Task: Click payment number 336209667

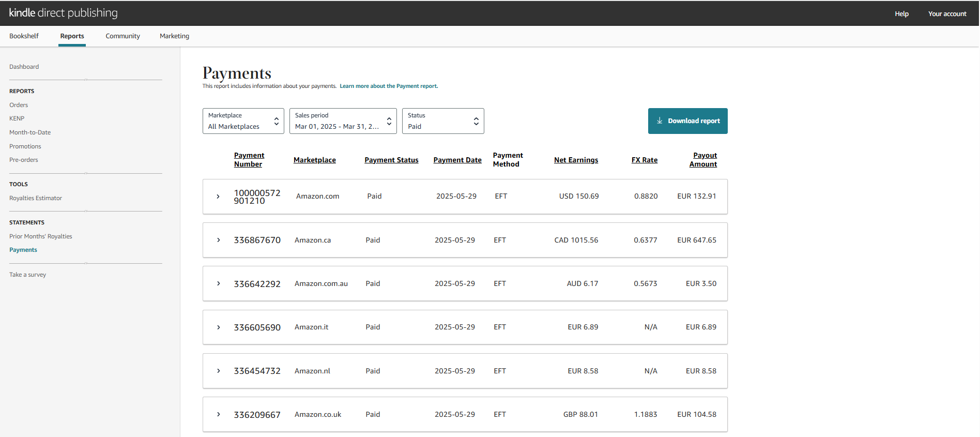Action: 257,415
